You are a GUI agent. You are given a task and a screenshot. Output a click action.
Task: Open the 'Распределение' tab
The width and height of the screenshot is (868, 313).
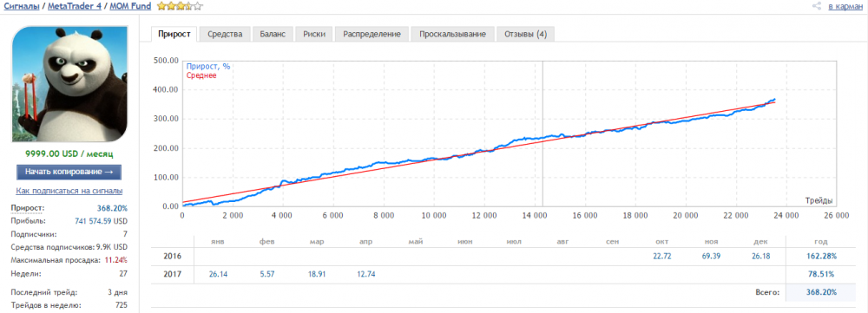[x=372, y=34]
